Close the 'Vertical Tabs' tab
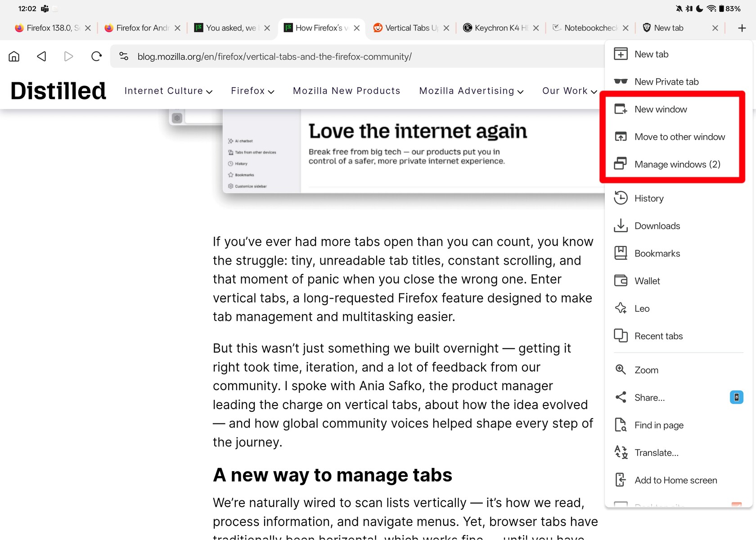 point(446,28)
